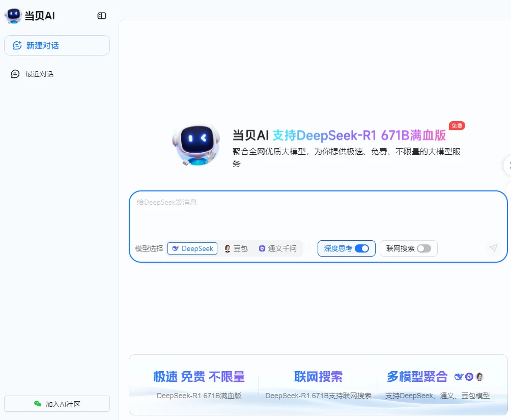Click the red 免费 badge
The image size is (511, 420).
(457, 126)
